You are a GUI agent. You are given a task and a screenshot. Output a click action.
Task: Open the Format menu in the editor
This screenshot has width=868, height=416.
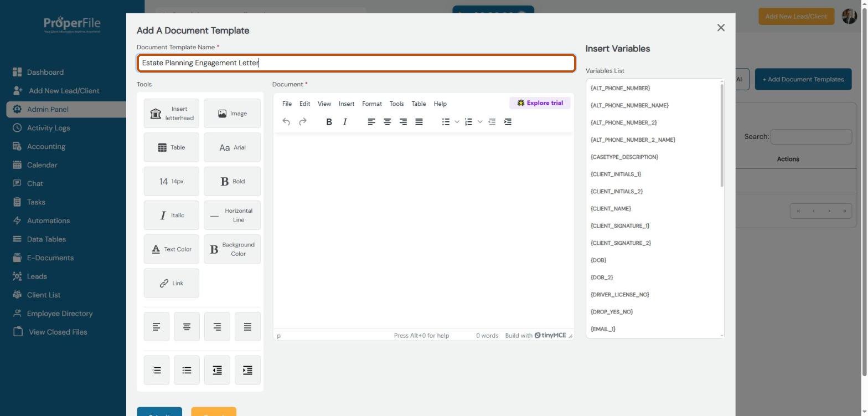(372, 104)
